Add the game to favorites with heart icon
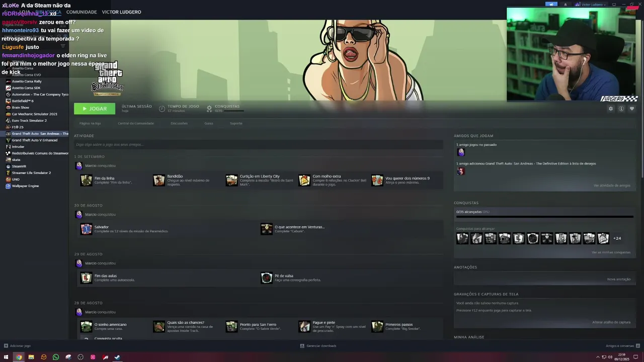Viewport: 644px width, 362px height. pos(632,109)
